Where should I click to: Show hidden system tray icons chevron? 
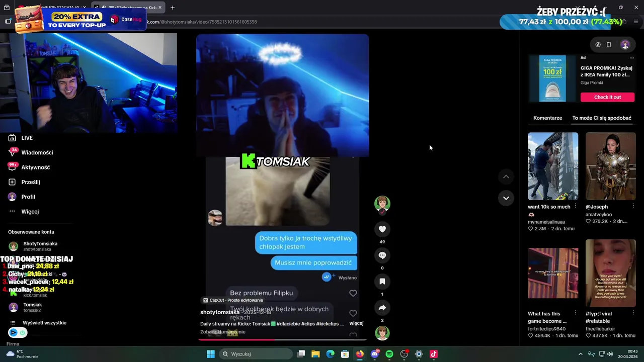click(x=580, y=354)
